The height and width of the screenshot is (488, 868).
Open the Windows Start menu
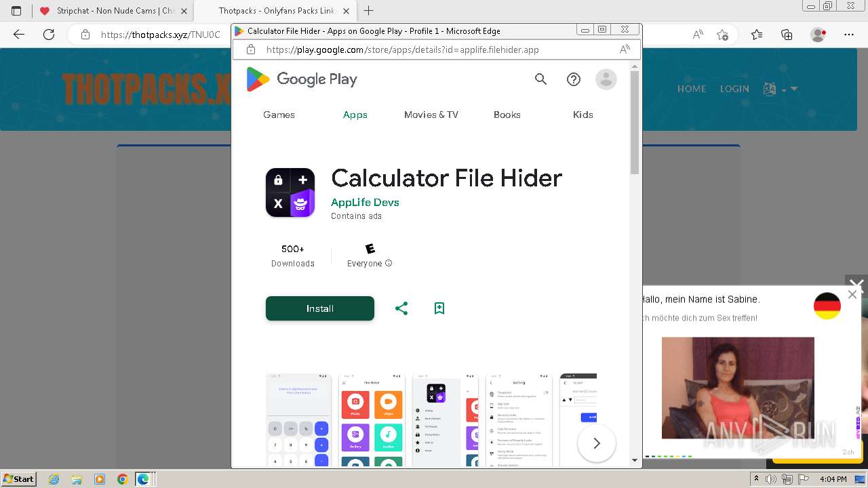tap(19, 479)
